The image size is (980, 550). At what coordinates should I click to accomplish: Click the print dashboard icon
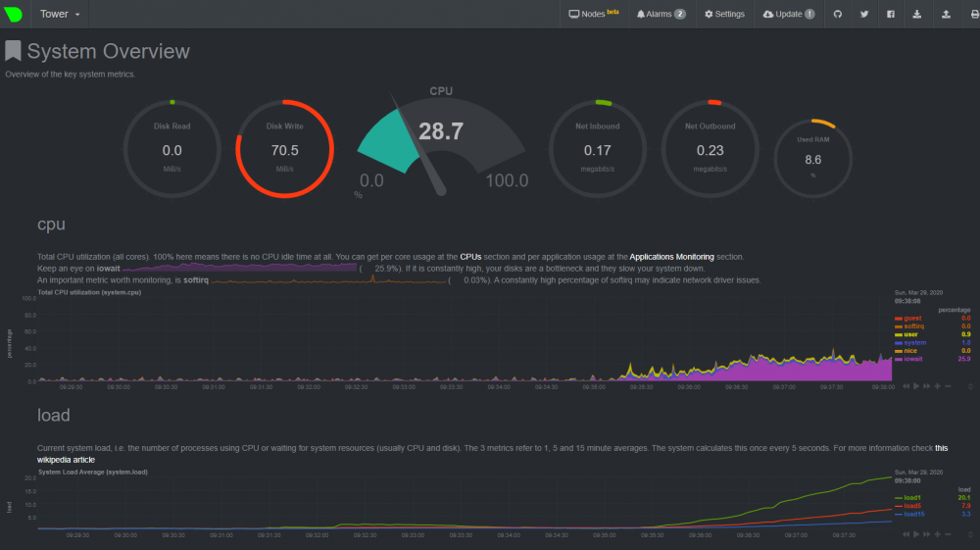(x=974, y=14)
